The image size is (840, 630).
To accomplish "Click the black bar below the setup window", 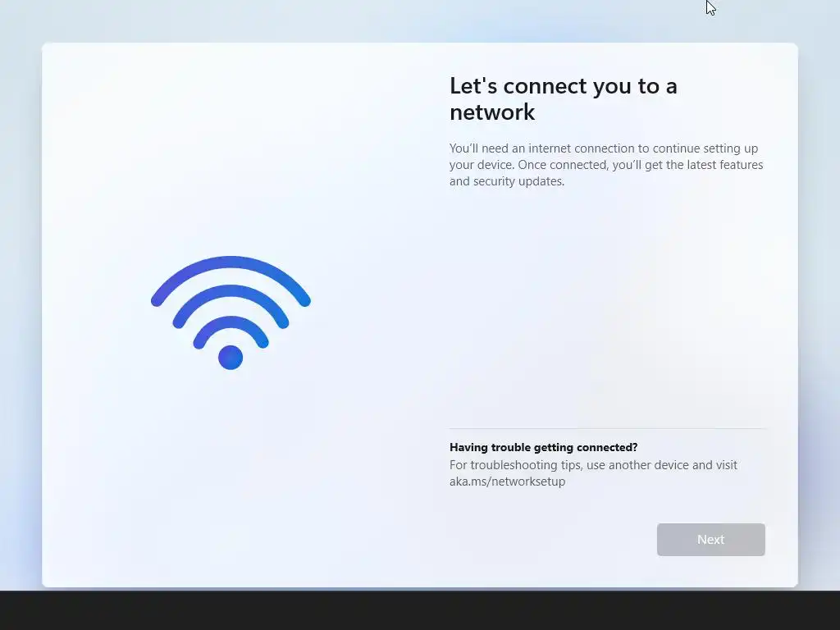I will (x=420, y=610).
